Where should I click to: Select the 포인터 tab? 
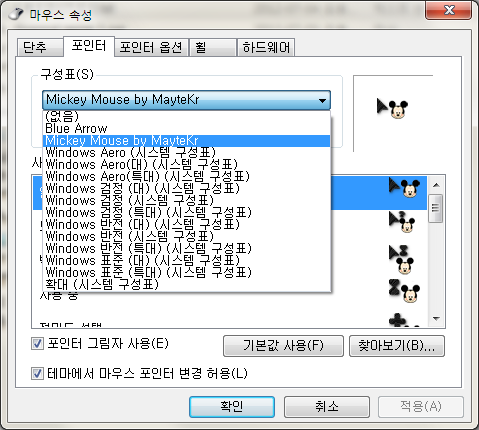[x=89, y=46]
